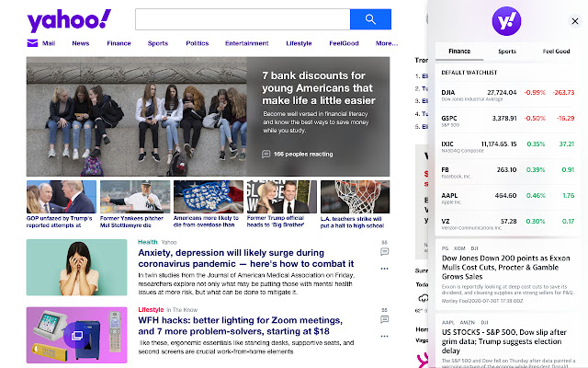Screen dimensions: 588x368
Task: Open the Mail envelope icon
Action: pos(33,43)
